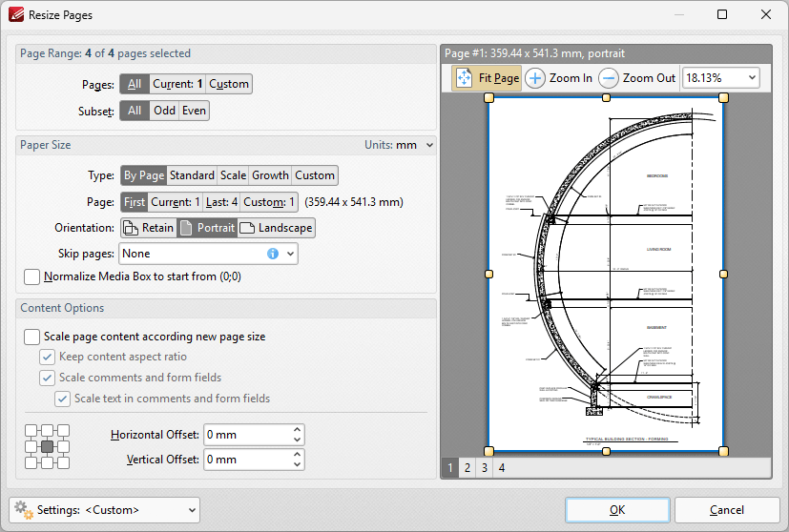Toggle Keep content aspect ratio checkbox
This screenshot has height=532, width=789.
point(48,357)
